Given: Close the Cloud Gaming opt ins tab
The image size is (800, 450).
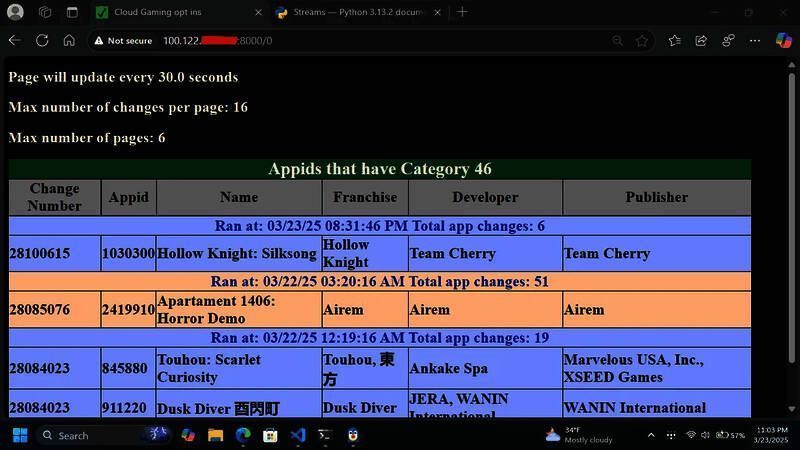Looking at the screenshot, I should pos(257,12).
